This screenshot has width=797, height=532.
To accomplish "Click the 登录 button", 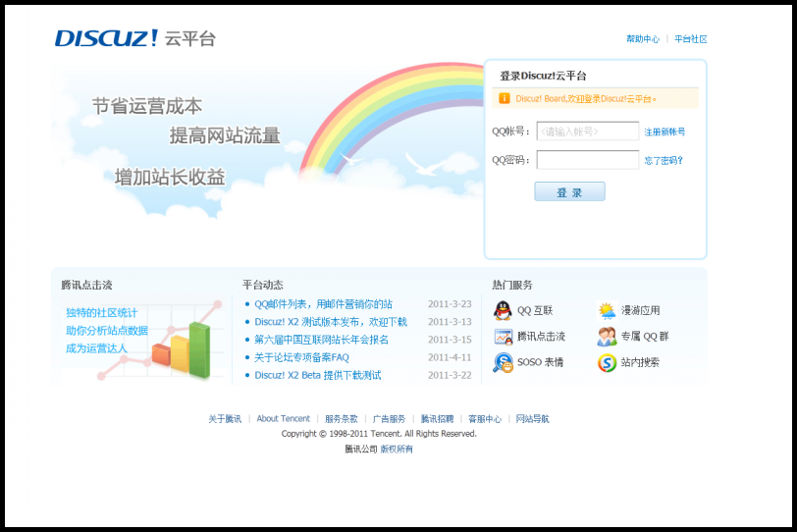I will [570, 192].
